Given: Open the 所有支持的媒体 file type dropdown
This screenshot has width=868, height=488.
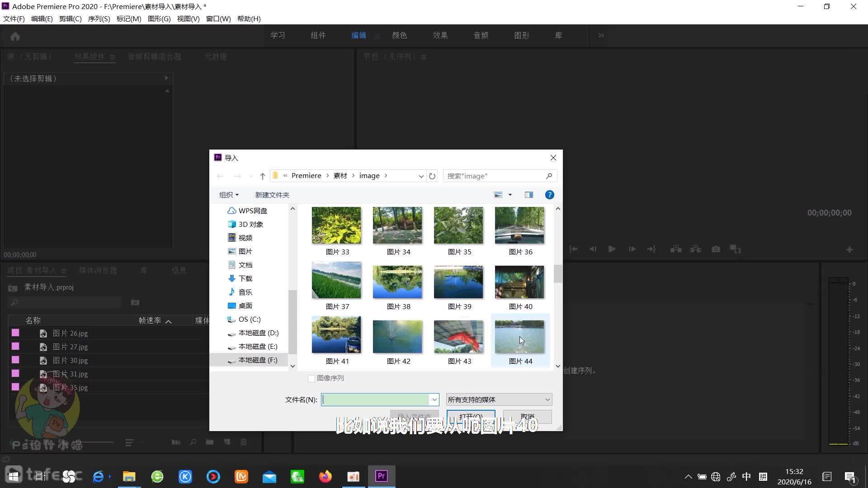Looking at the screenshot, I should pos(499,399).
